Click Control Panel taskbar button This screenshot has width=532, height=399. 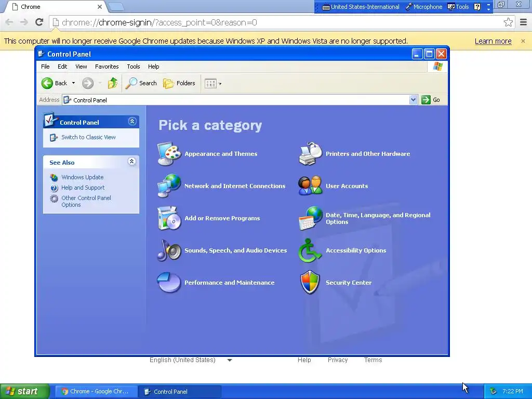(x=180, y=392)
